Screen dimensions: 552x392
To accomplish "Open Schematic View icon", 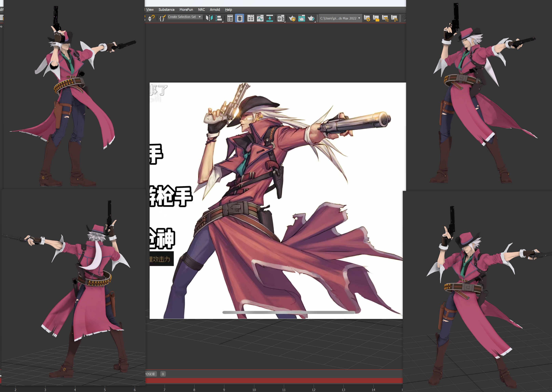I will (270, 18).
